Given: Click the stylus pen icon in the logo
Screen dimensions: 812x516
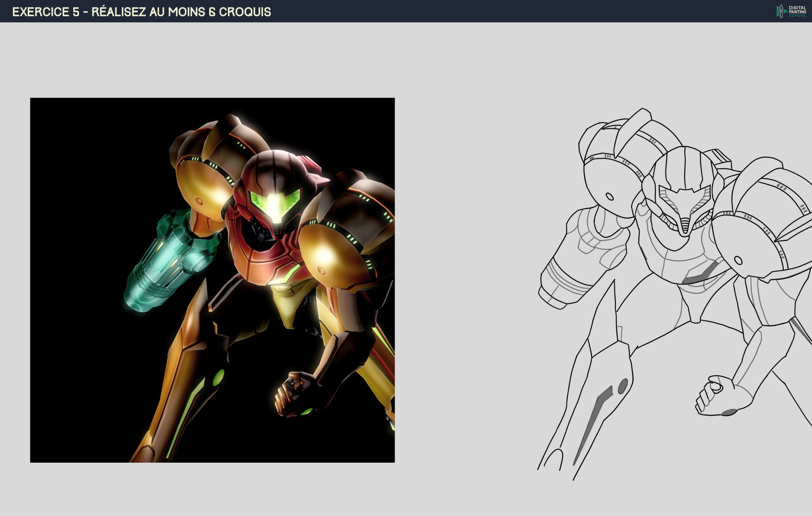Looking at the screenshot, I should pyautogui.click(x=781, y=12).
